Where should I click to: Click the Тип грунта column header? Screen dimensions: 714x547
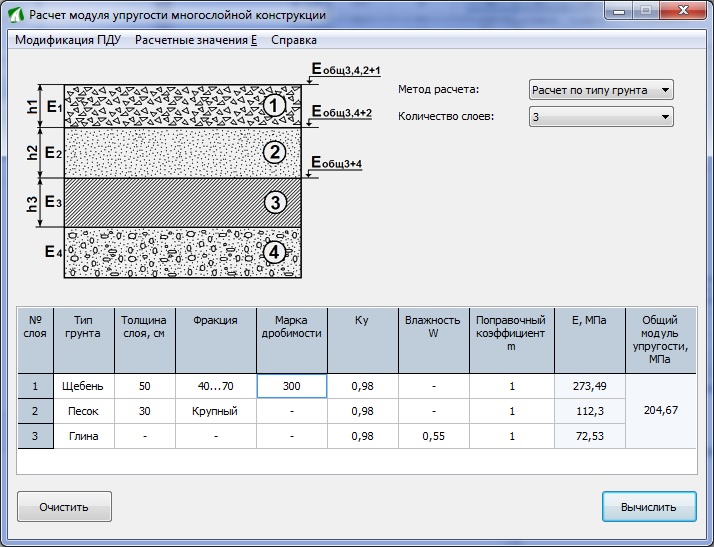(x=84, y=340)
